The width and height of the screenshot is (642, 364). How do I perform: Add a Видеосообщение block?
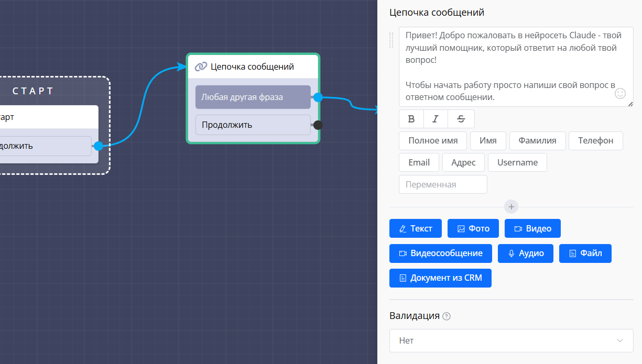440,253
